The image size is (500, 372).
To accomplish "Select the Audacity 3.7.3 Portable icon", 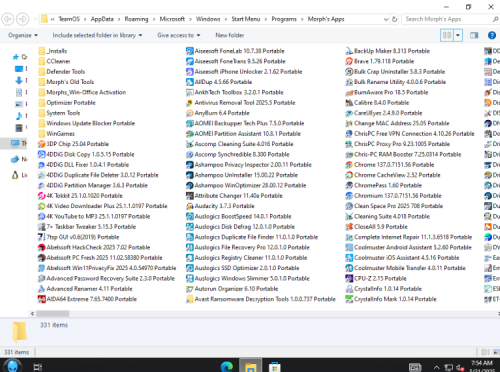I will [x=190, y=206].
